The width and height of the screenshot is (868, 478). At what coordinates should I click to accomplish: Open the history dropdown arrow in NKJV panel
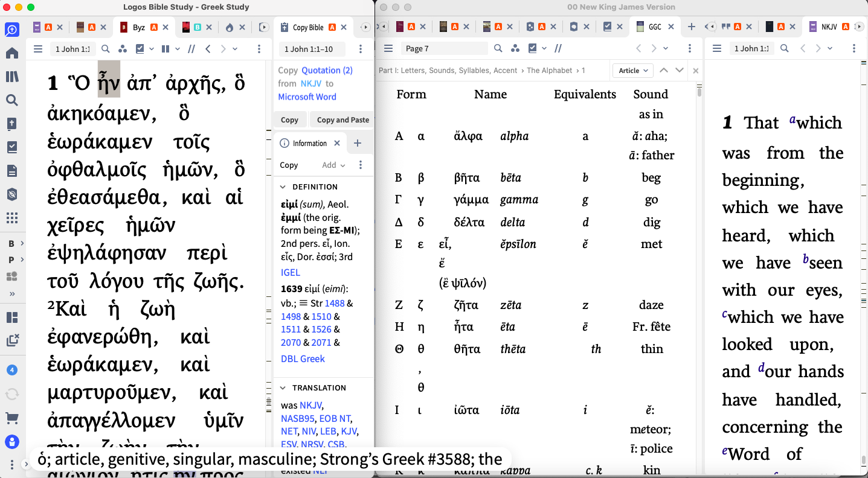829,48
